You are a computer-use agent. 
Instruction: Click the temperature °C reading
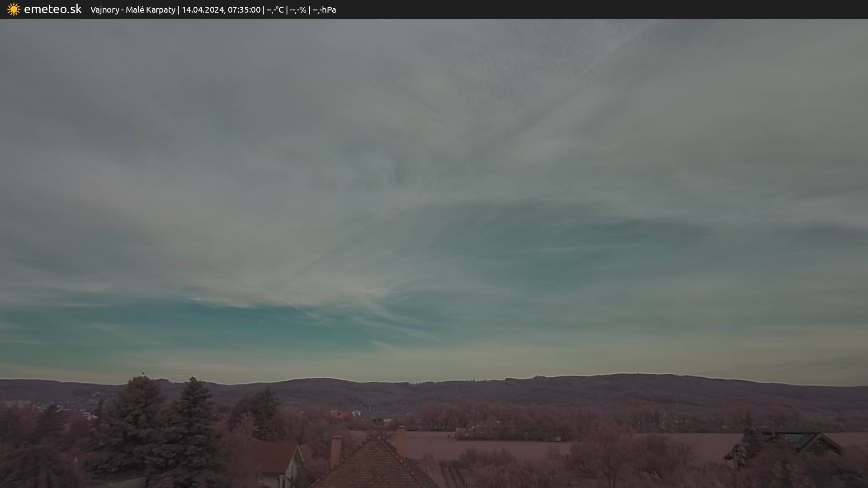(x=275, y=10)
